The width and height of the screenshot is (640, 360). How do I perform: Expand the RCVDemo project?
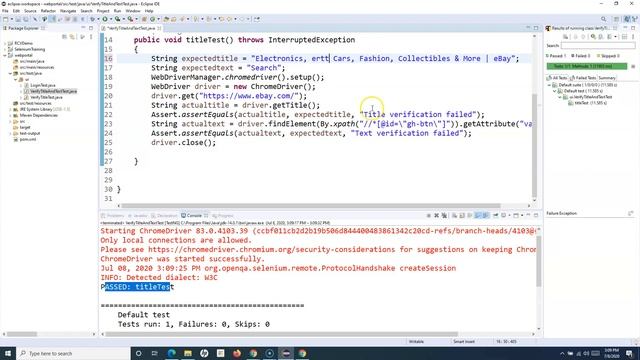tap(5, 43)
